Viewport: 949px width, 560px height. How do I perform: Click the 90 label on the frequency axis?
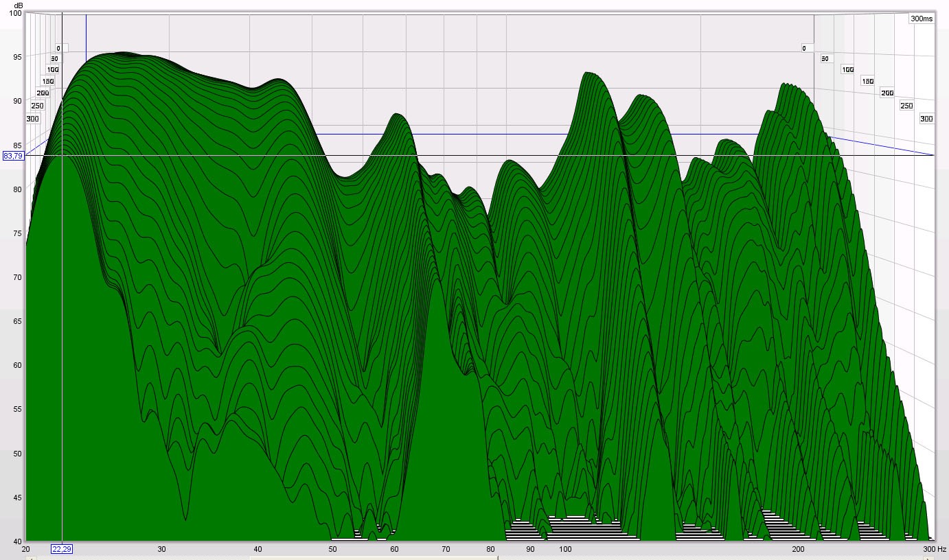[x=530, y=549]
